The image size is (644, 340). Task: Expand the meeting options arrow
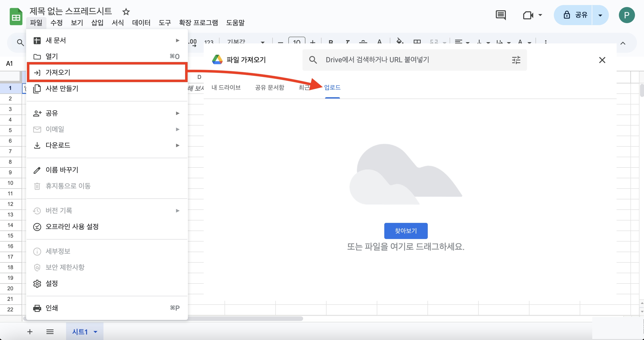click(540, 15)
